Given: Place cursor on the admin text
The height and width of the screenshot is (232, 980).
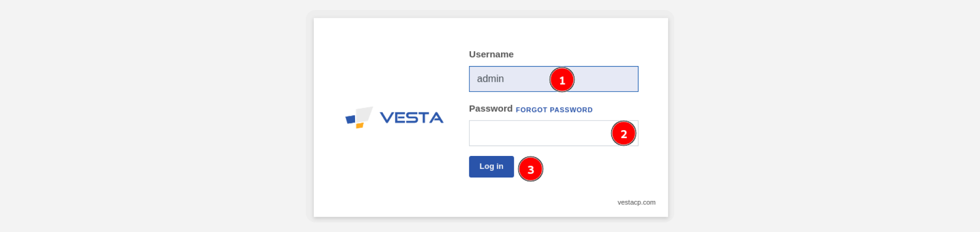Looking at the screenshot, I should [x=490, y=79].
